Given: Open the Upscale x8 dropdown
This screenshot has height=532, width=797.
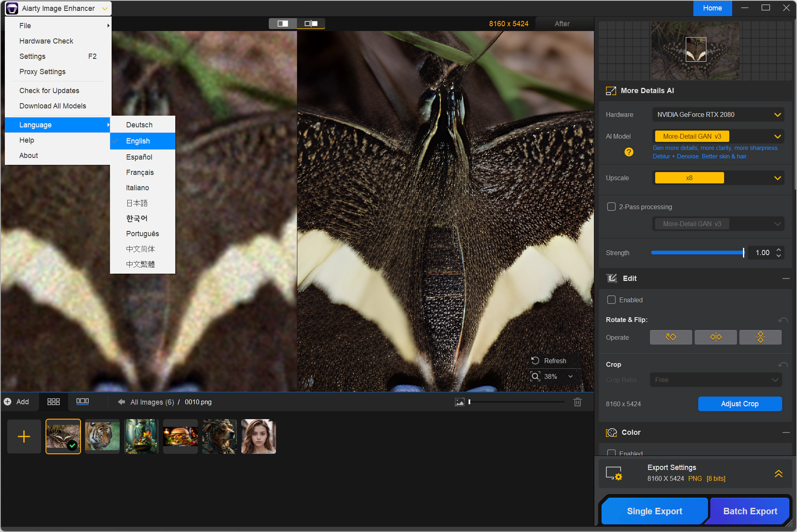Looking at the screenshot, I should point(718,178).
